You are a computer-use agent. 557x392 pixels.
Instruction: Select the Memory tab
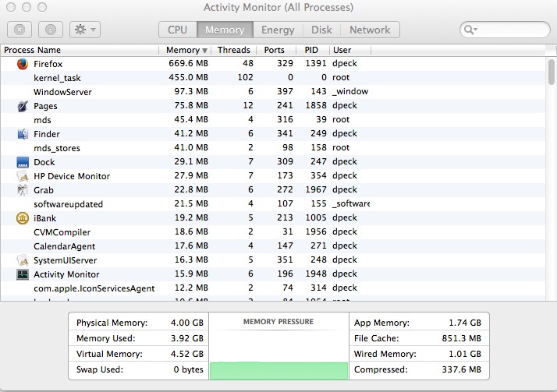pyautogui.click(x=225, y=30)
